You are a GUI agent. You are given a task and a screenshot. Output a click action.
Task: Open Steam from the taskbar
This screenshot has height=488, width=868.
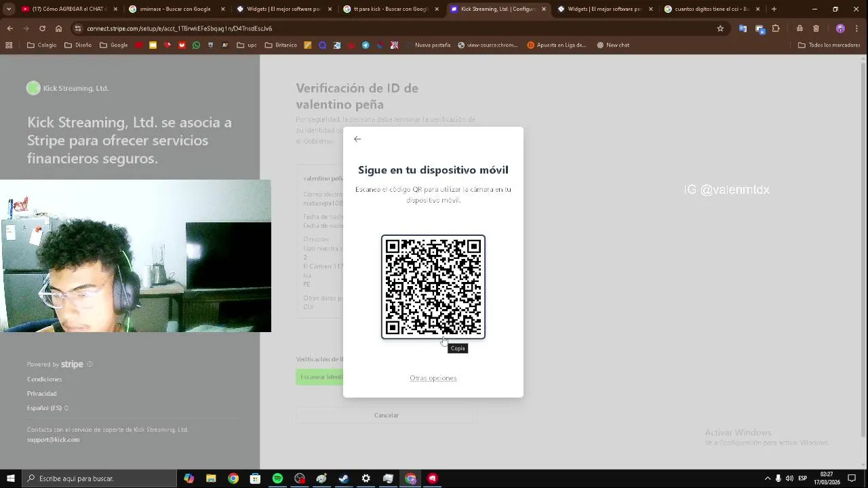pos(344,479)
